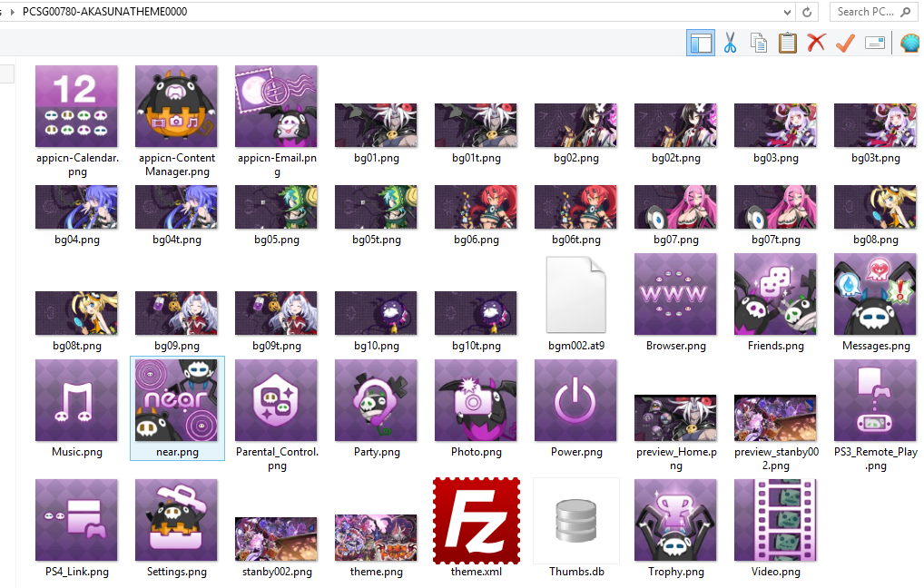
Task: Select appicn-ContentManager.png thumbnail
Action: pyautogui.click(x=176, y=106)
